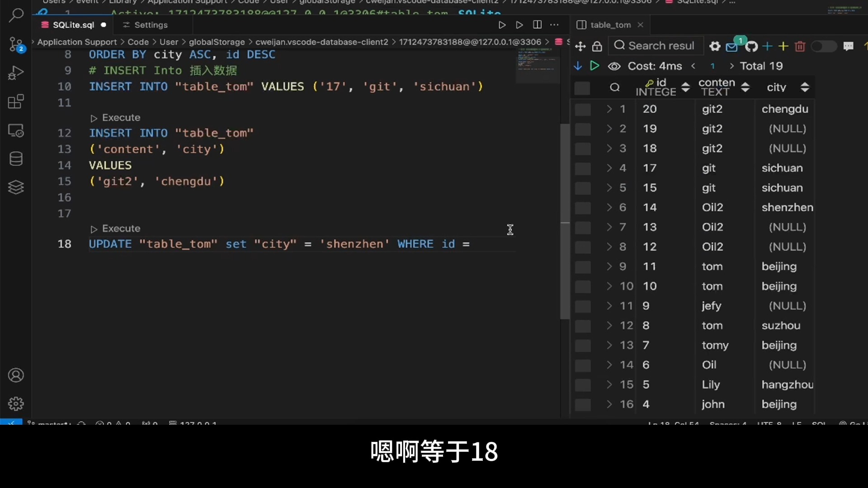Check the select-all header checkbox
Viewport: 868px width, 488px height.
[x=582, y=88]
